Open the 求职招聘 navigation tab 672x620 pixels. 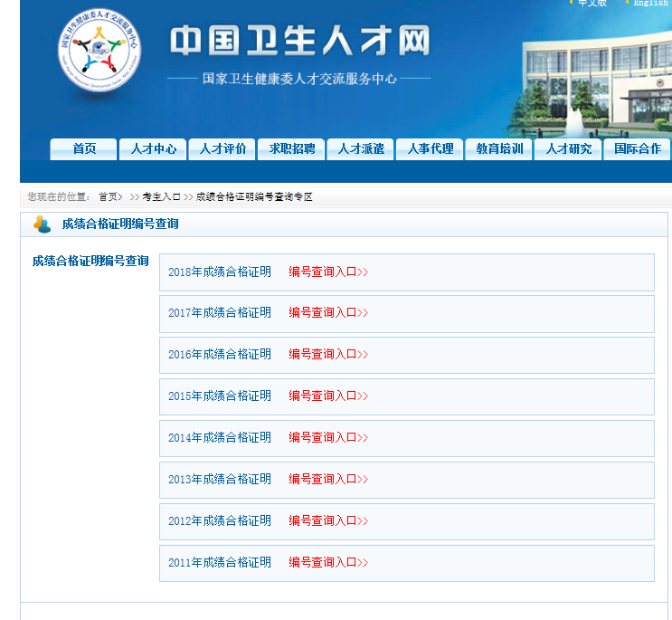coord(291,148)
